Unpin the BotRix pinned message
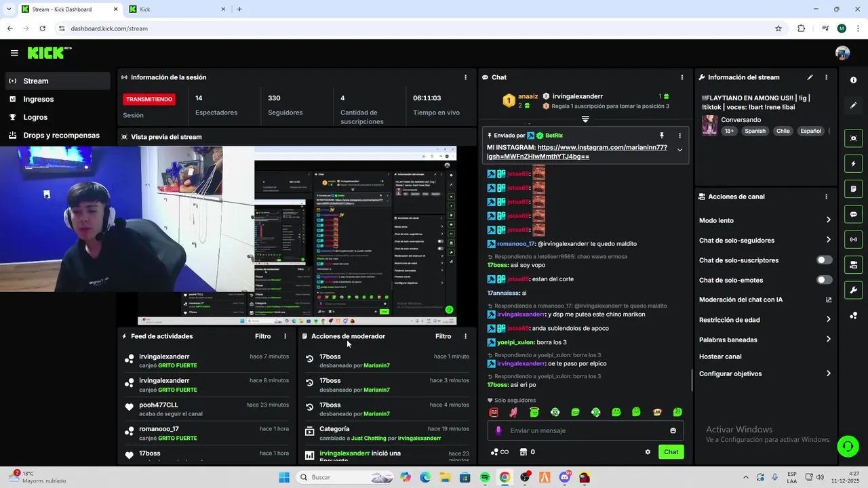 (x=662, y=136)
